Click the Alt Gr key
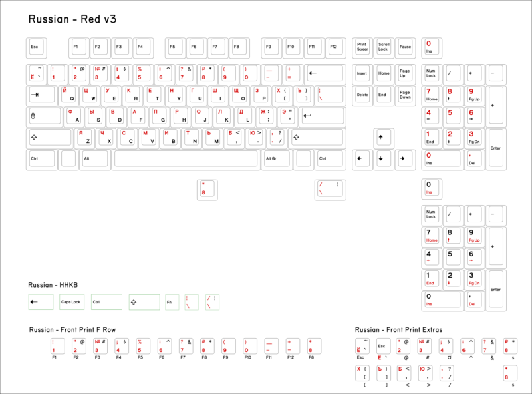 [277, 160]
